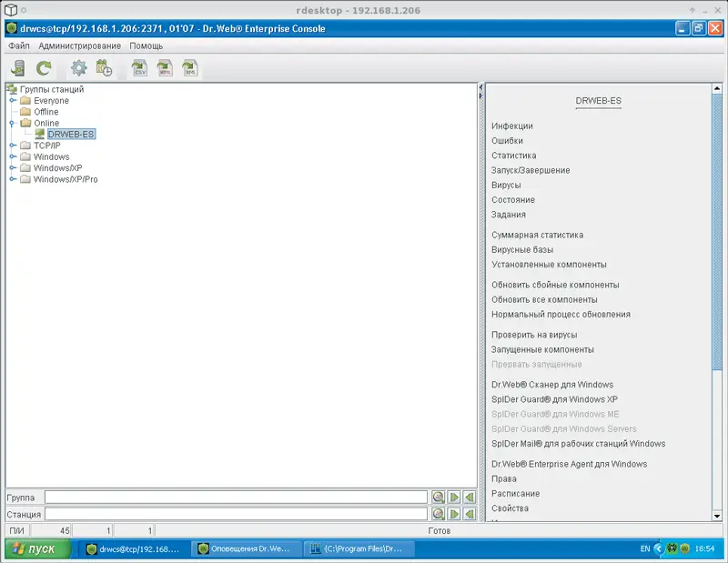Click the round green agent tray icon
Screen dimensions: 728x563
tap(684, 548)
